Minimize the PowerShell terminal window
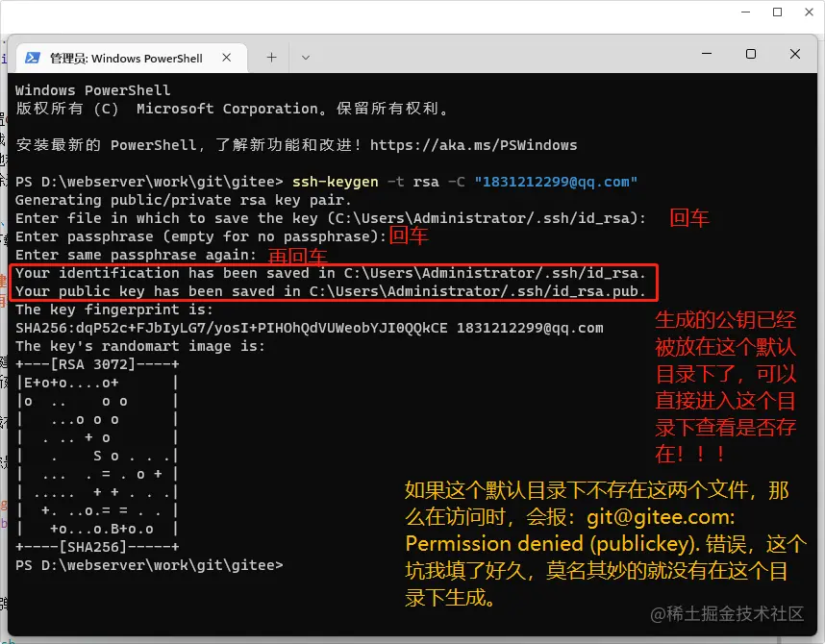The image size is (825, 644). [x=707, y=54]
